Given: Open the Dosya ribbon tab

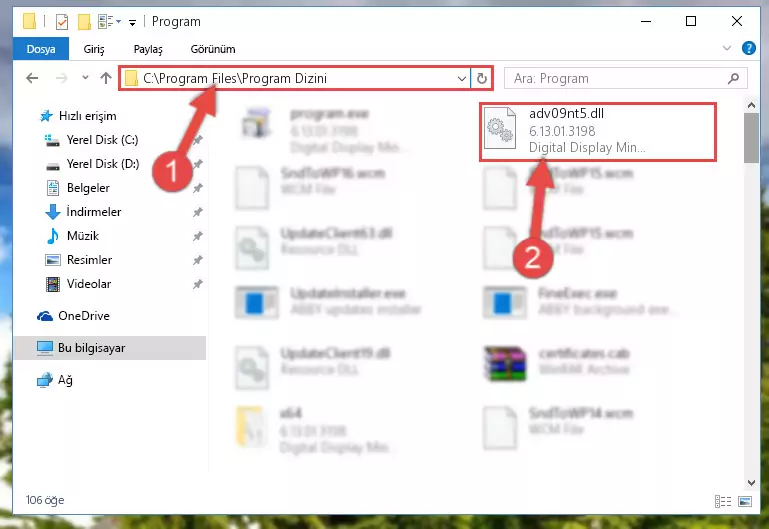Looking at the screenshot, I should coord(41,49).
